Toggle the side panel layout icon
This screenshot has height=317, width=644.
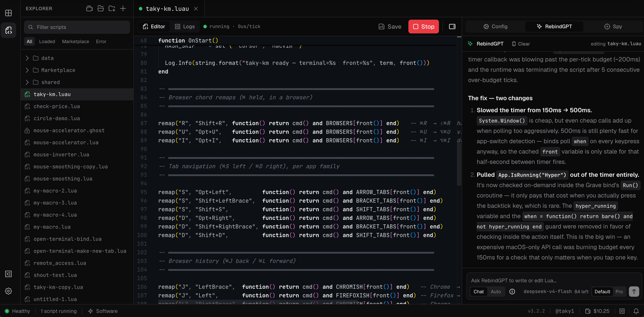tap(452, 26)
